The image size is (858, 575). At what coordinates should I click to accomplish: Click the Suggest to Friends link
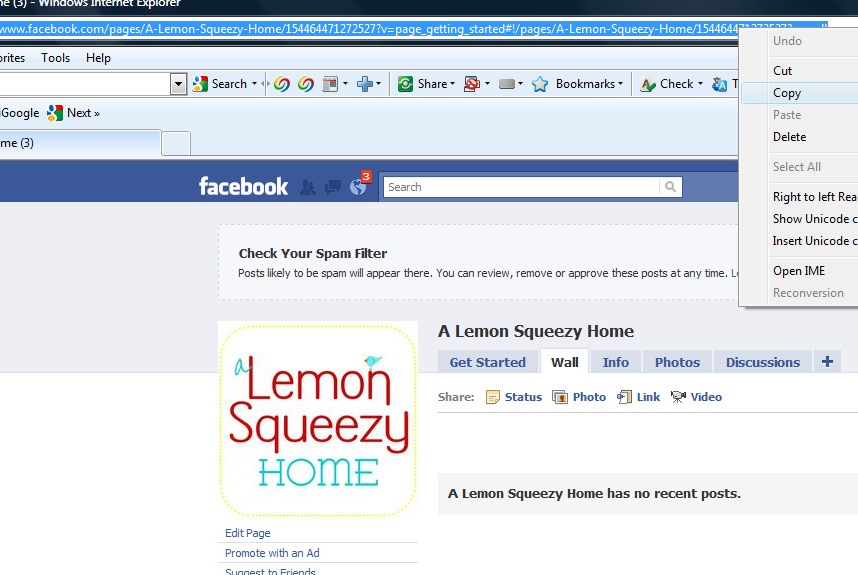(270, 571)
